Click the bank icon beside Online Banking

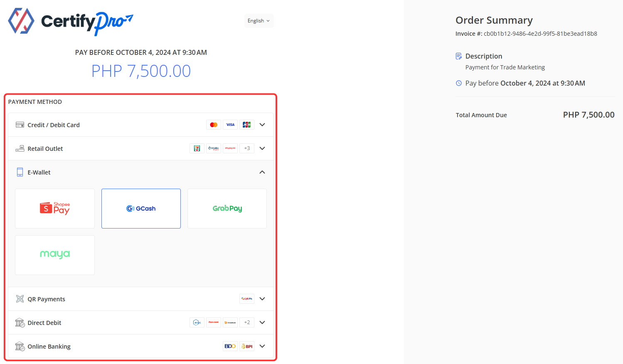20,346
